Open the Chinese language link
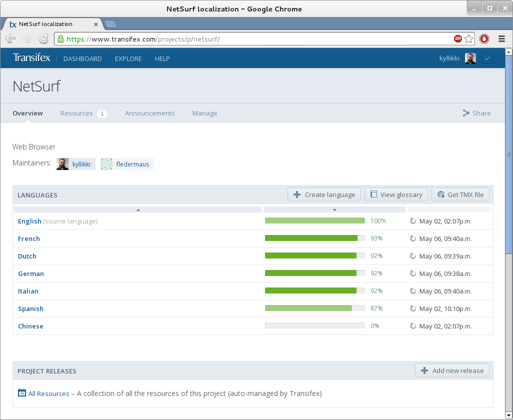The width and height of the screenshot is (513, 420). tap(30, 326)
